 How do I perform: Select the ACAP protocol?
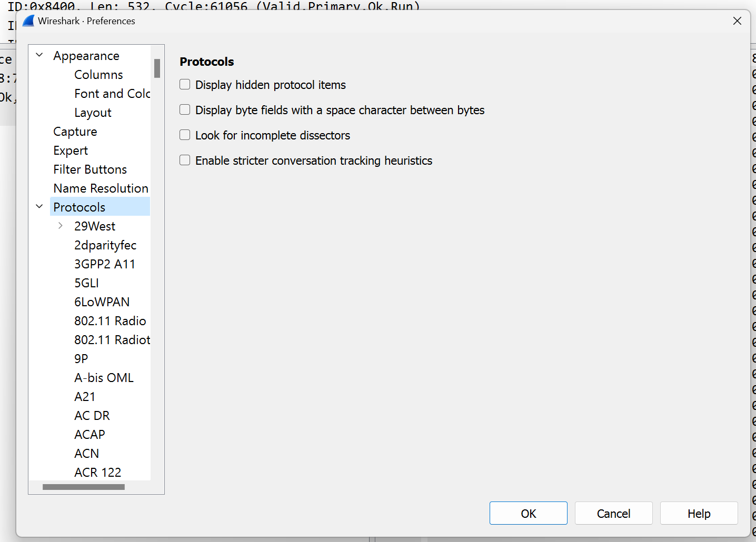89,435
